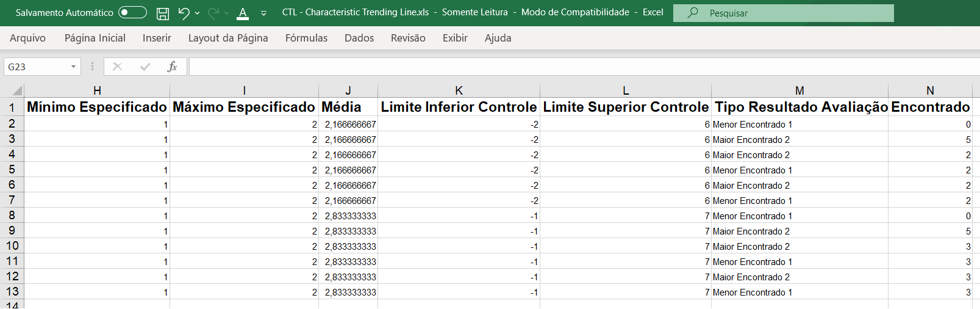980x309 pixels.
Task: Select column M header
Action: pos(799,90)
